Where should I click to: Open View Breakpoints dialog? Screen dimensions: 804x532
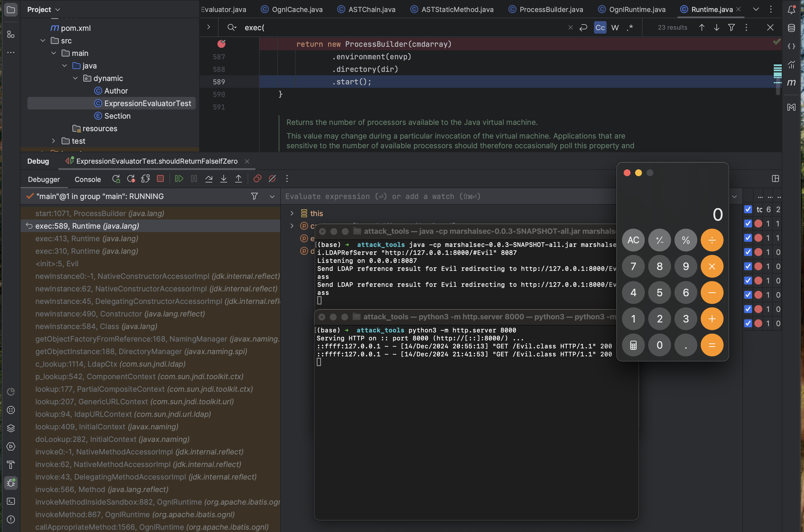257,179
